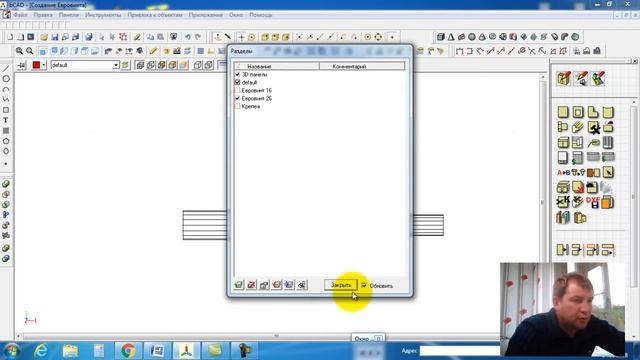Image resolution: width=640 pixels, height=360 pixels.
Task: Open the Приложения menu
Action: click(x=206, y=15)
